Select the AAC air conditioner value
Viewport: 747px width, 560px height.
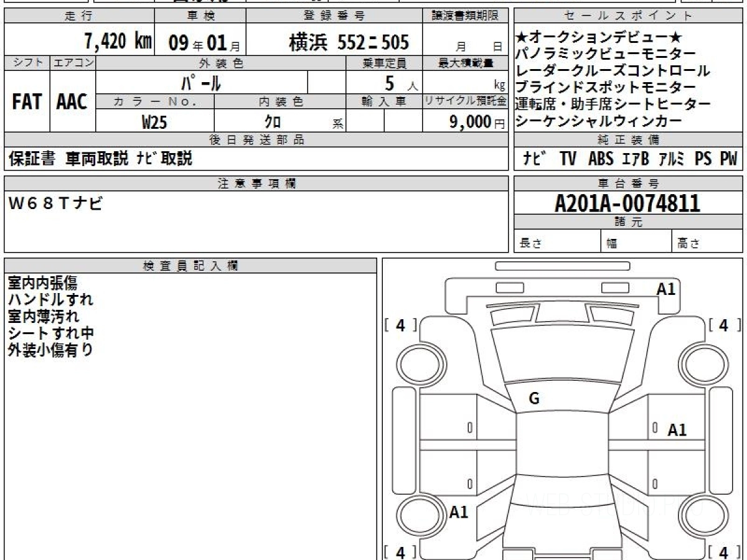pyautogui.click(x=72, y=102)
